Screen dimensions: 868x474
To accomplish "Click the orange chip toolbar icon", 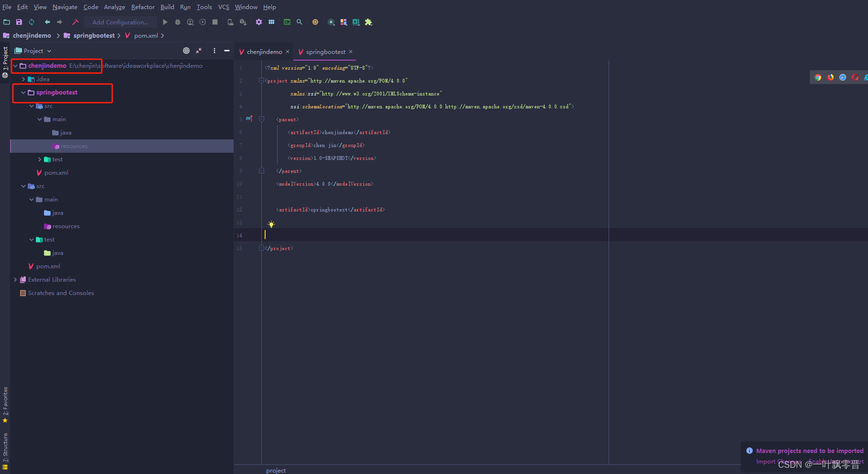I will pos(315,22).
